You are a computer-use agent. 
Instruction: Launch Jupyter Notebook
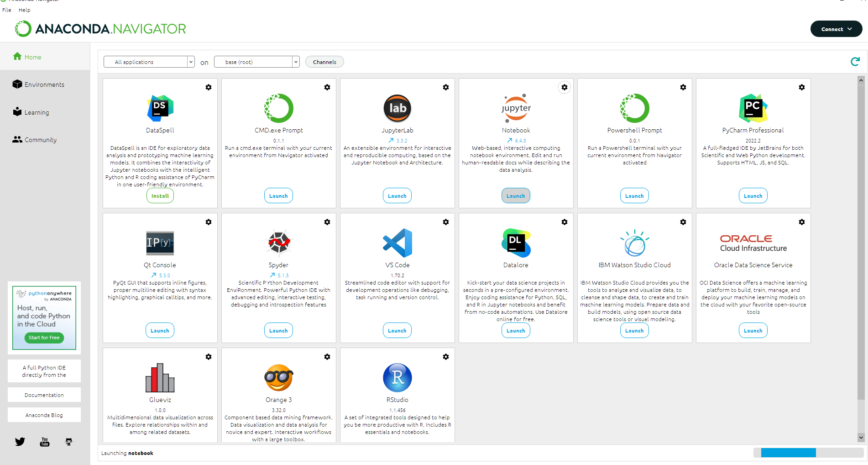516,196
